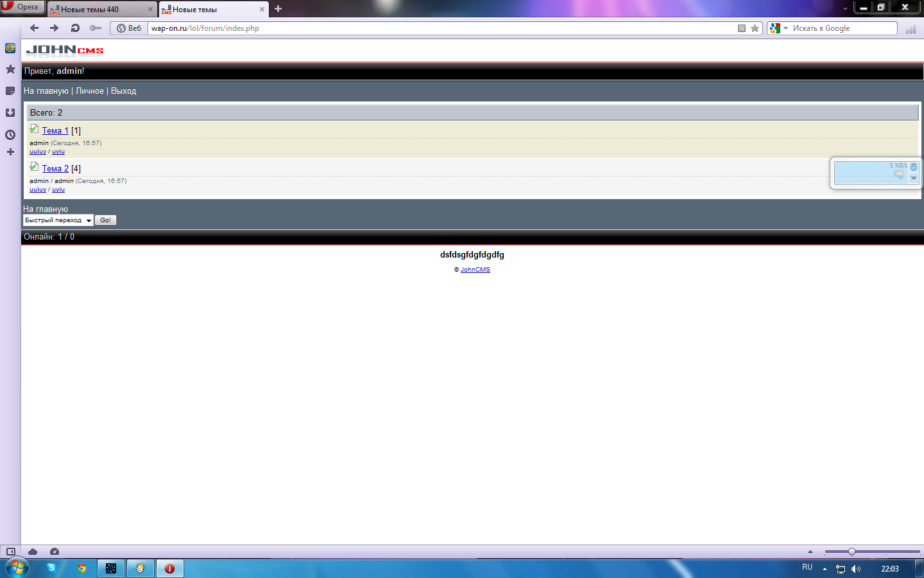
Task: Open the "uuiuy" link under Тема 2
Action: [38, 189]
